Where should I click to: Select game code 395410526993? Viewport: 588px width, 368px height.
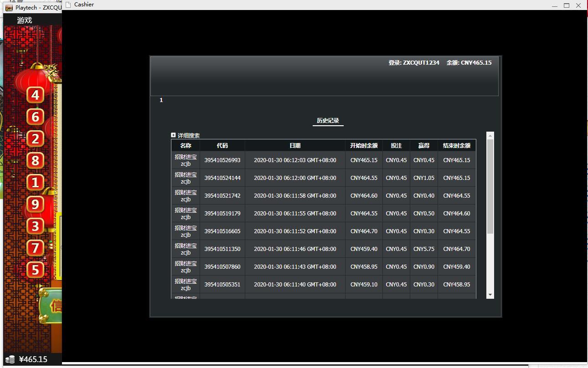coord(222,160)
